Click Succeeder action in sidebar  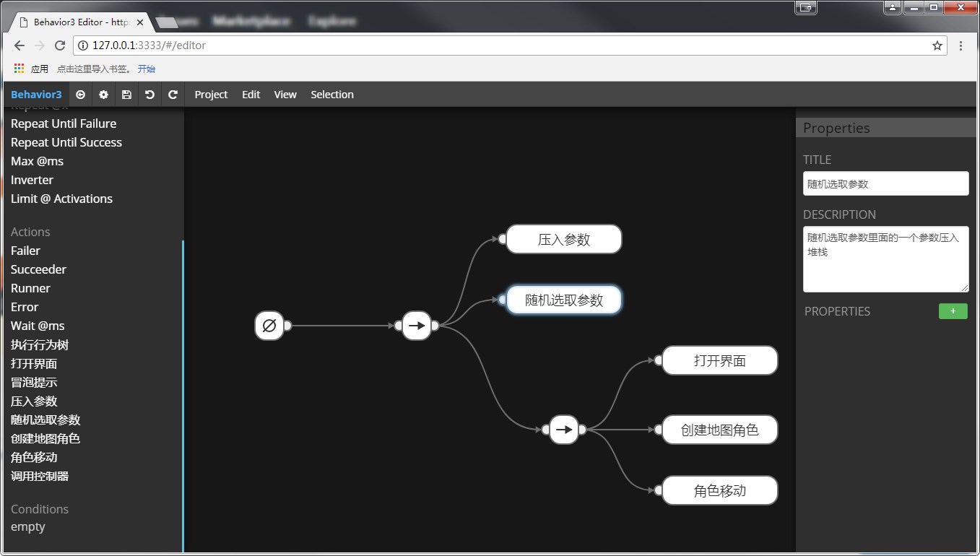pos(38,269)
